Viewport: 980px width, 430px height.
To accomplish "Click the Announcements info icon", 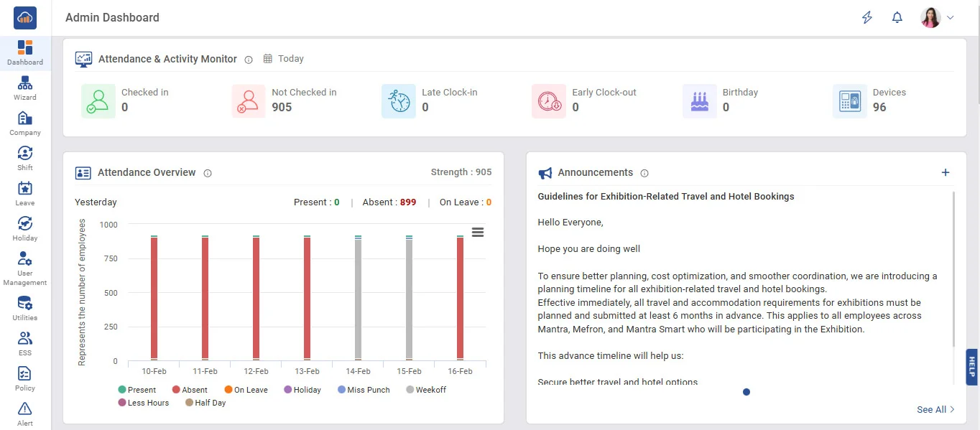I will (644, 173).
